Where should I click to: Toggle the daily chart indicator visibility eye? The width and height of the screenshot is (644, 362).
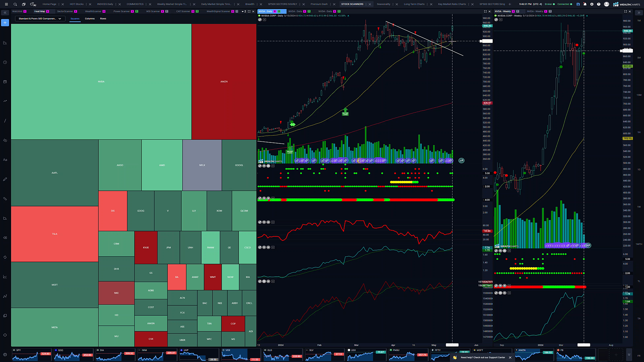(x=260, y=19)
